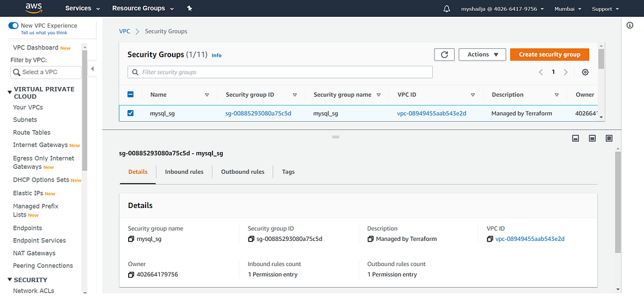Copy the VPC ID in Details
Viewport: 644px width, 304px height.
click(491, 239)
